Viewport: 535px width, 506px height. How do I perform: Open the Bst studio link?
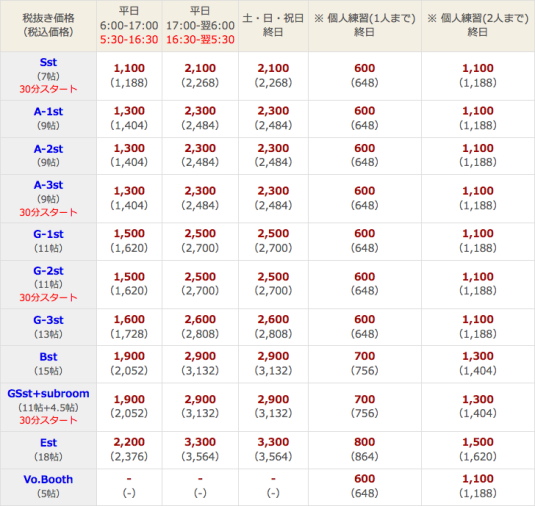coord(48,357)
